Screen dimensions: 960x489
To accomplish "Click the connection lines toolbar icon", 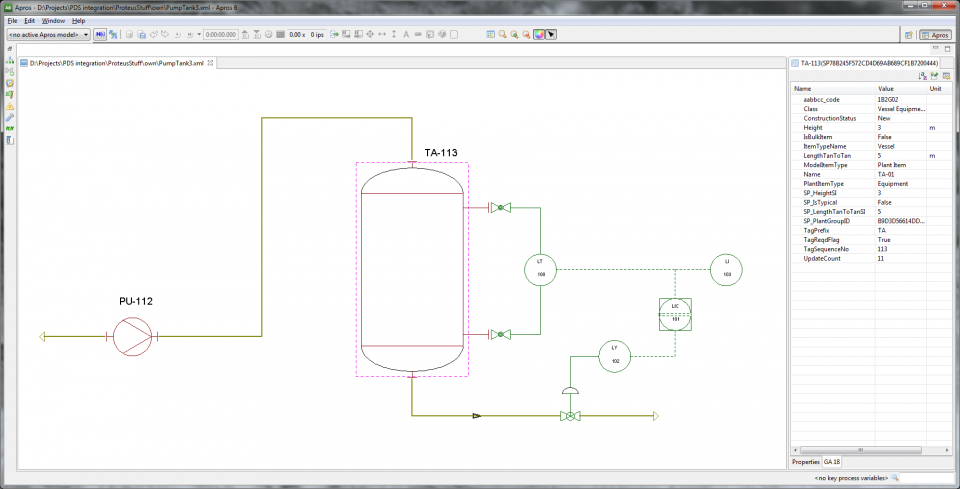I will (x=418, y=35).
